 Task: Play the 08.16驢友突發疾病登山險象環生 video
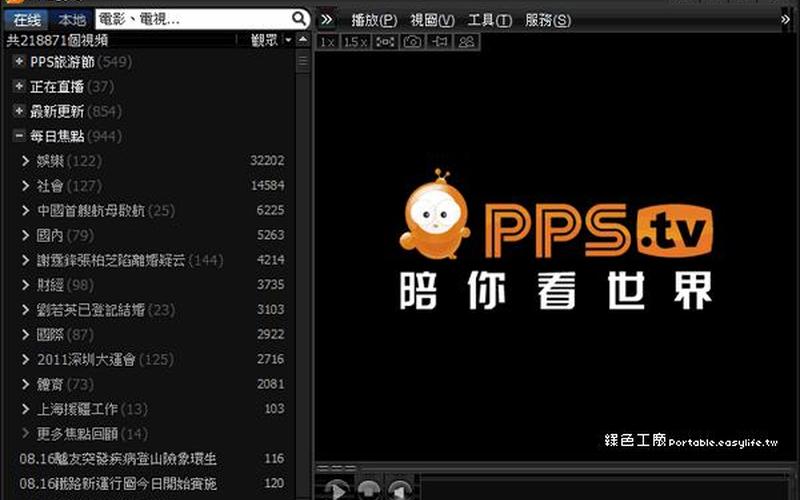tap(118, 459)
